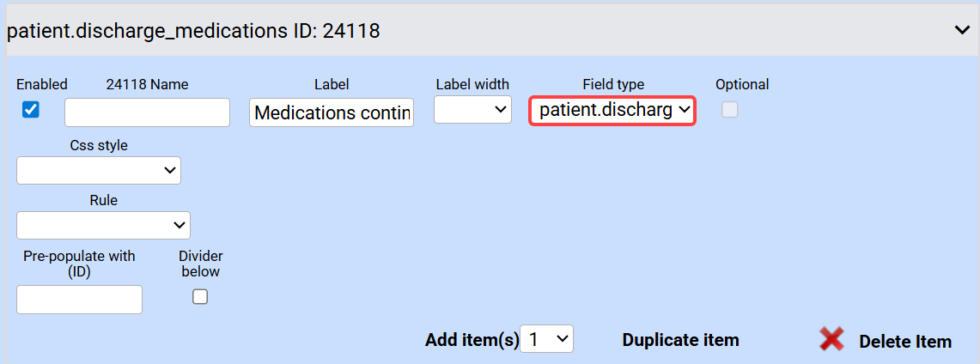Click the Add item(s) label

coord(472,340)
